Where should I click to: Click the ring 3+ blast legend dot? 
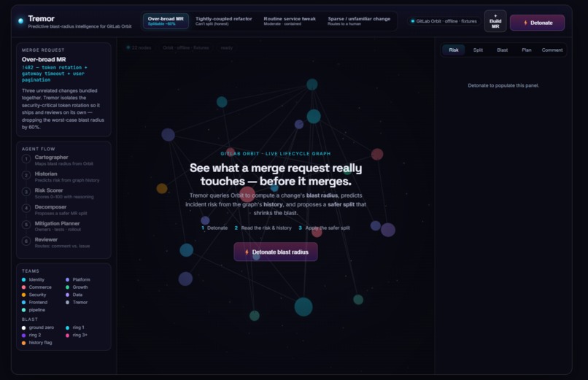(68, 335)
